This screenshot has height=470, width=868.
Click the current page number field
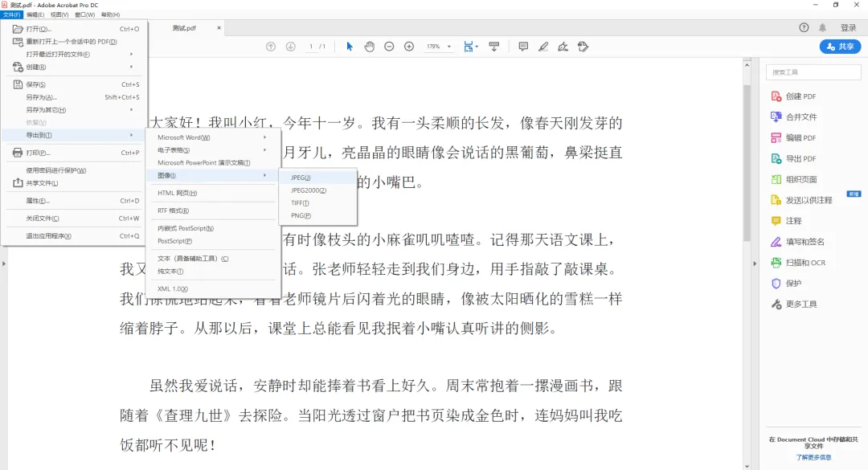point(311,47)
